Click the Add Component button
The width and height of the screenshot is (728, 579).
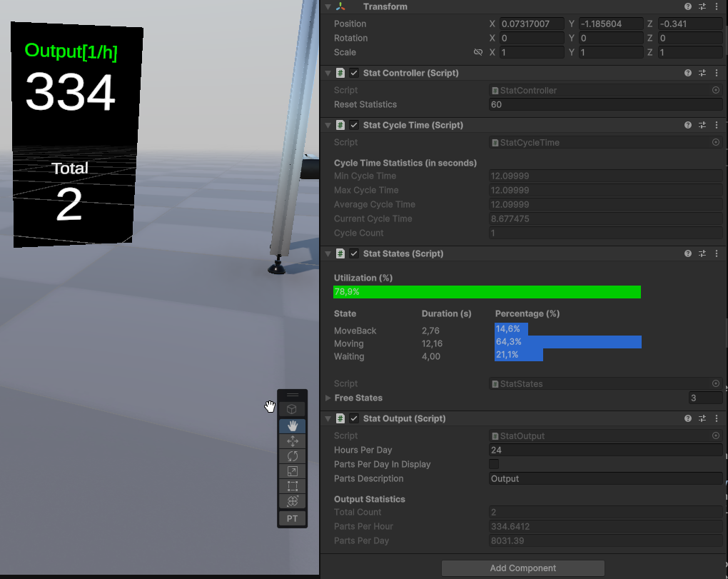coord(522,568)
